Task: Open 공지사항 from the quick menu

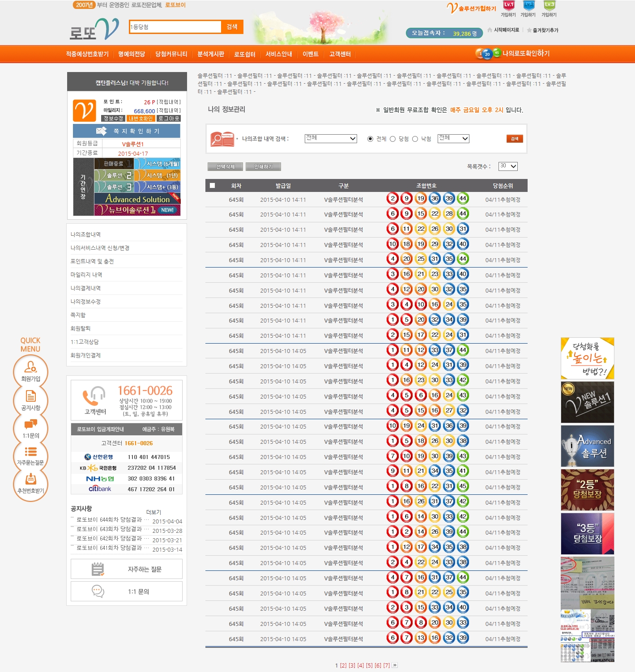Action: coord(30,399)
